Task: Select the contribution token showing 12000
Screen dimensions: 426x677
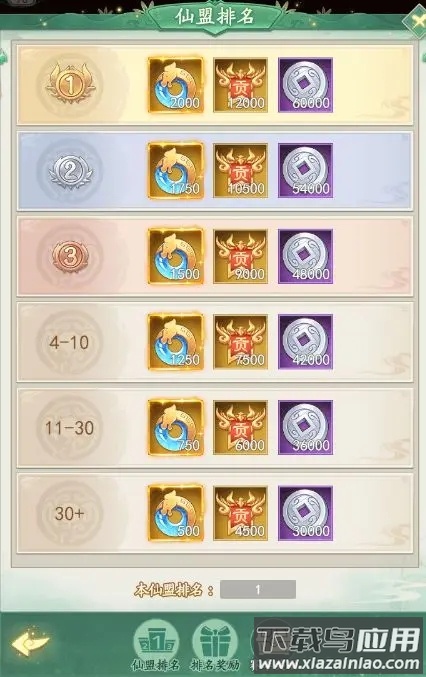Action: [x=240, y=85]
